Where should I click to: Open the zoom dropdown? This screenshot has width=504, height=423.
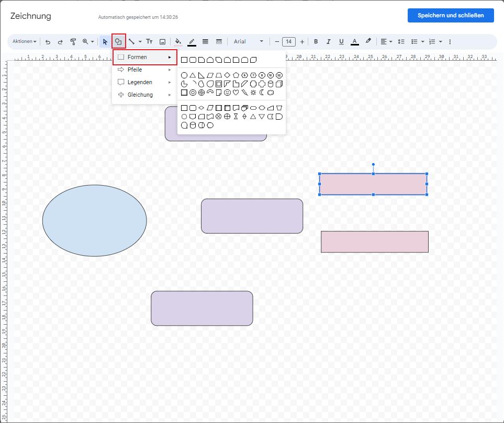pos(88,42)
